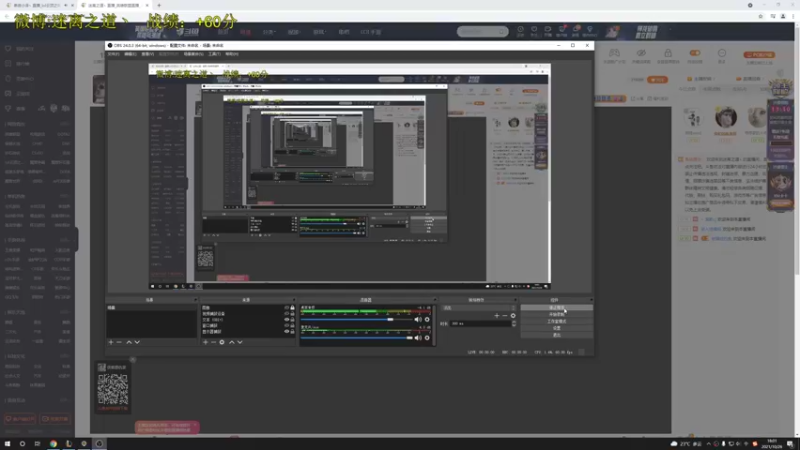Add a new scene in OBS scenes panel

[111, 342]
